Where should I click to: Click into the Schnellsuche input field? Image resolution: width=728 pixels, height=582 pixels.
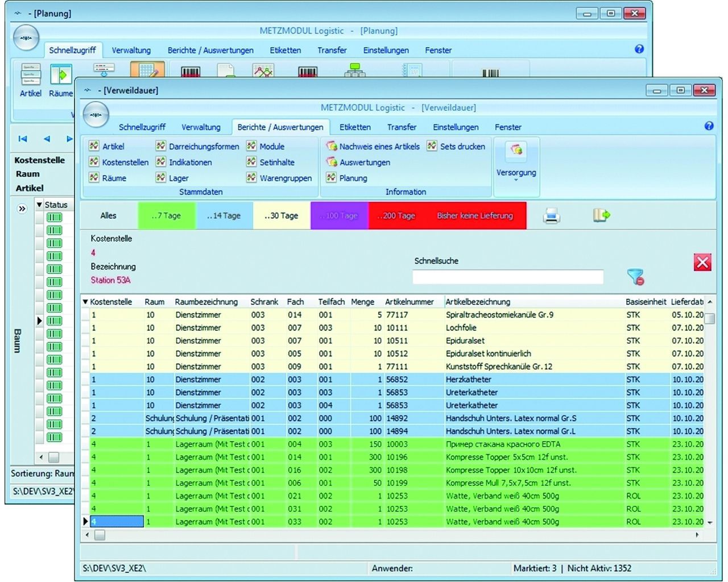(507, 277)
